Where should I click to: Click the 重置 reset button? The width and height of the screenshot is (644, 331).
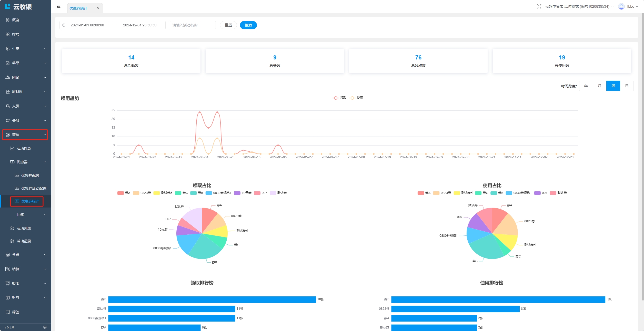(228, 25)
